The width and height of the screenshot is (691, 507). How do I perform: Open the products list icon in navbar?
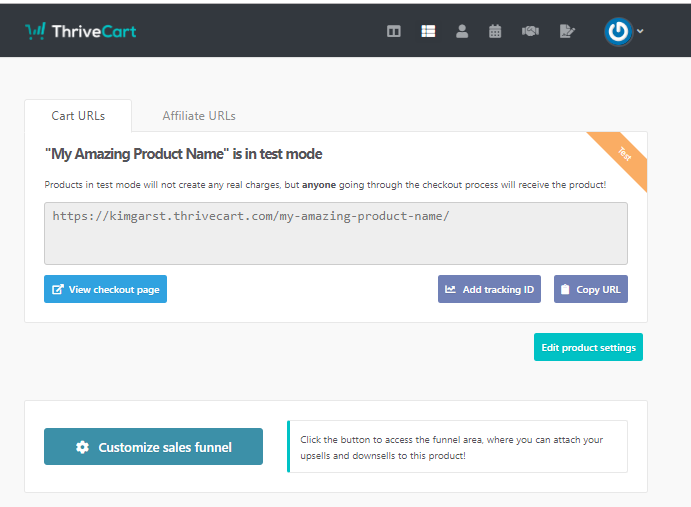click(428, 31)
